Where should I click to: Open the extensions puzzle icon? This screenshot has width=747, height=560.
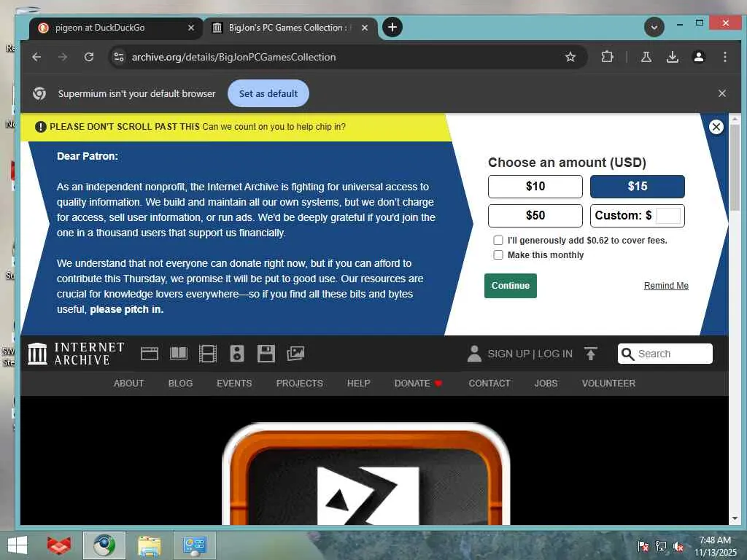point(607,57)
